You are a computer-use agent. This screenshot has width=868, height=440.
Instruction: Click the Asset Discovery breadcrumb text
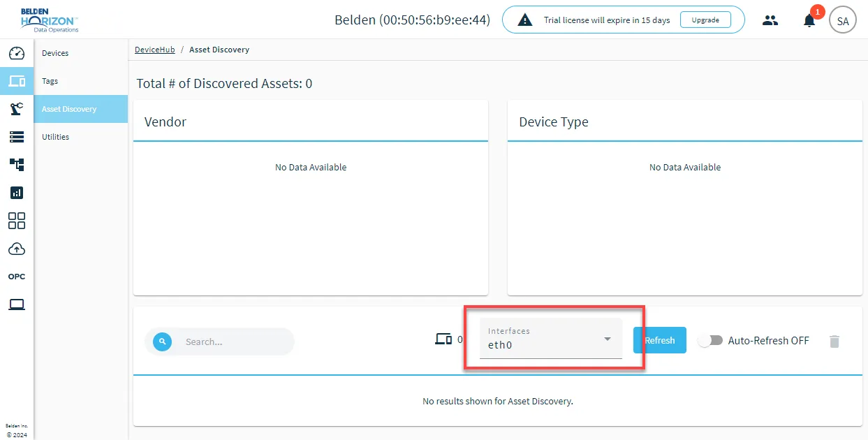tap(219, 50)
